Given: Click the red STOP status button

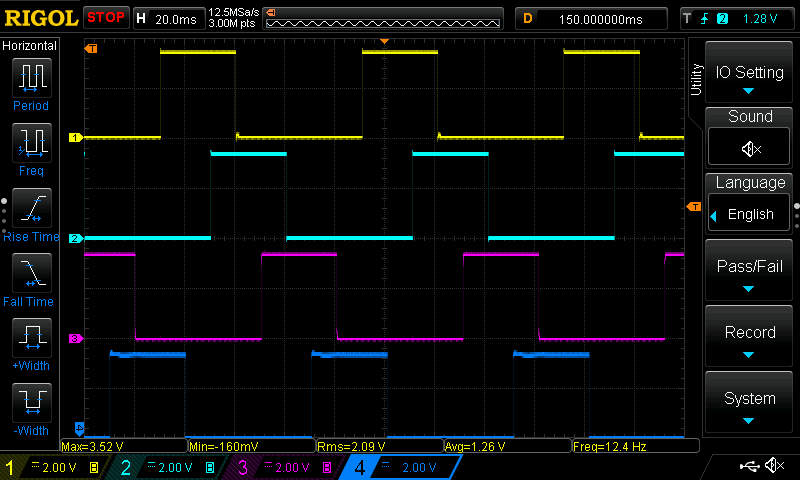Looking at the screenshot, I should [106, 18].
